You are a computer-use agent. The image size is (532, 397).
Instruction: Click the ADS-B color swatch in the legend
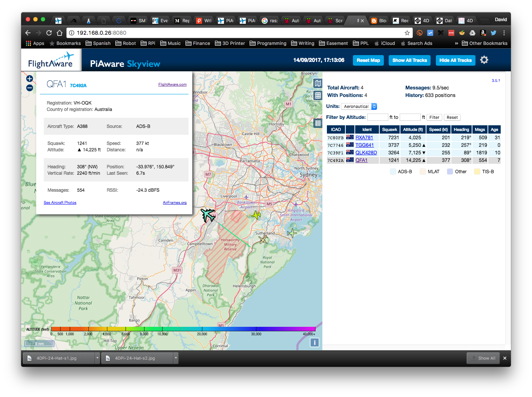[x=393, y=171]
